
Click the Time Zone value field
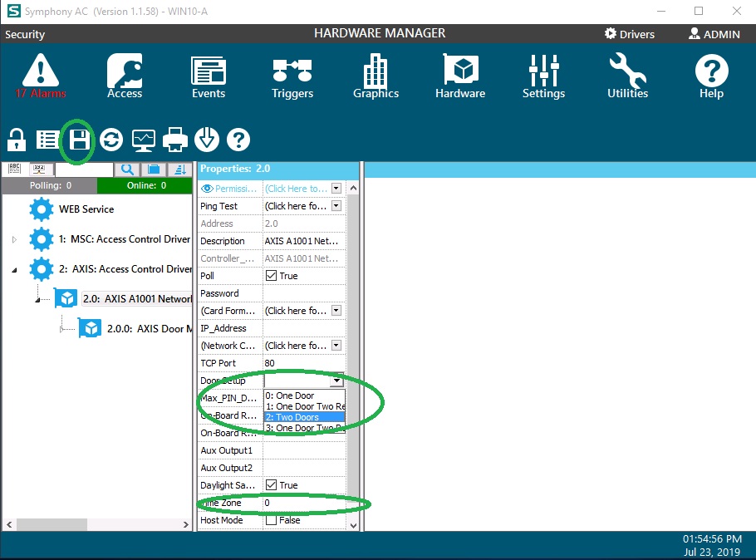click(304, 503)
